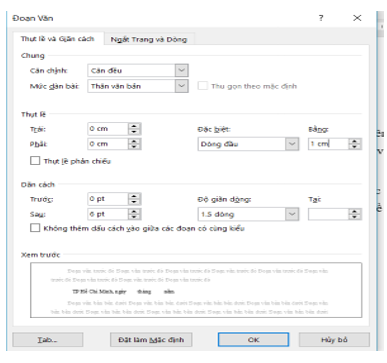The height and width of the screenshot is (363, 387).
Task: Open the Căn chỉnh alignment dropdown
Action: (181, 70)
